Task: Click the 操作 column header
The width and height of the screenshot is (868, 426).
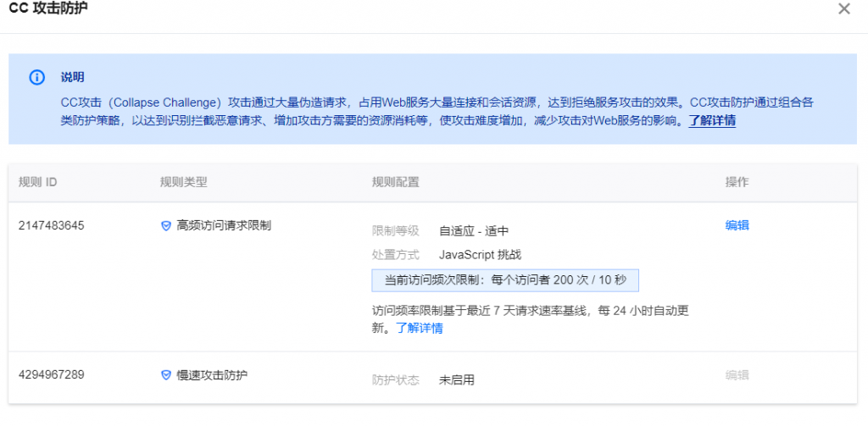Action: pos(737,182)
